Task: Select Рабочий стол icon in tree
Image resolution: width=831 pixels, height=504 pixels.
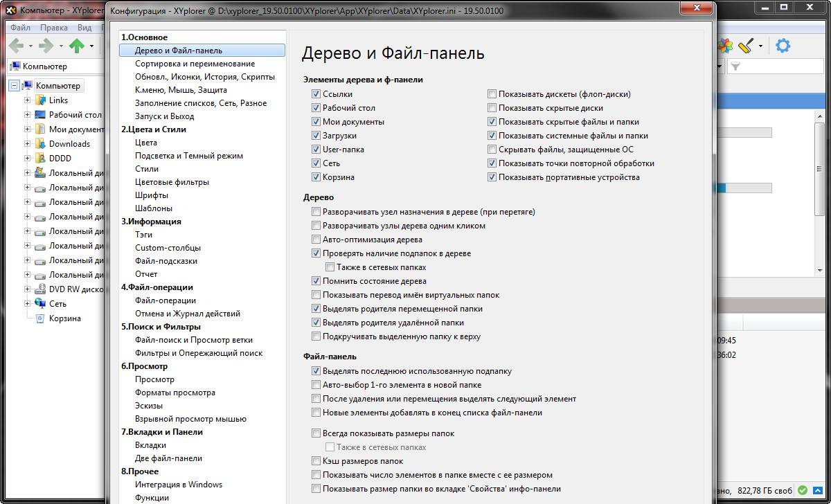Action: [x=41, y=115]
